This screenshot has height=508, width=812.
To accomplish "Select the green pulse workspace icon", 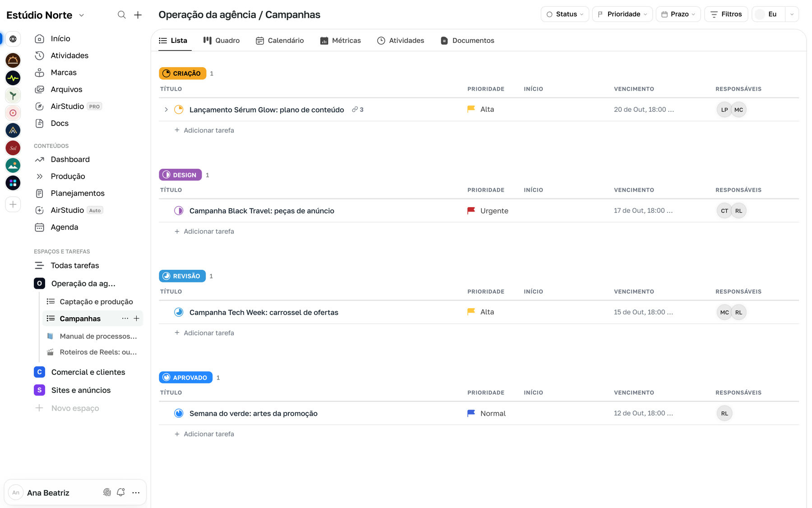I will click(x=13, y=78).
